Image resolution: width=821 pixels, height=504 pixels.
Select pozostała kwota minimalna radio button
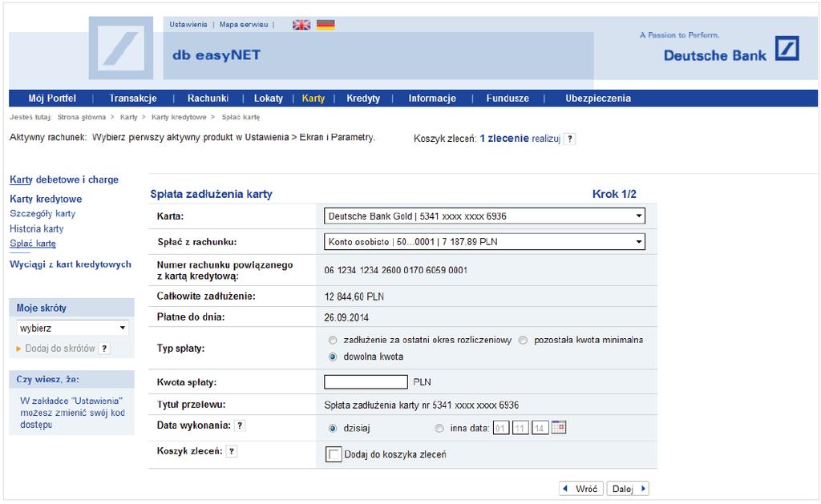pyautogui.click(x=523, y=341)
